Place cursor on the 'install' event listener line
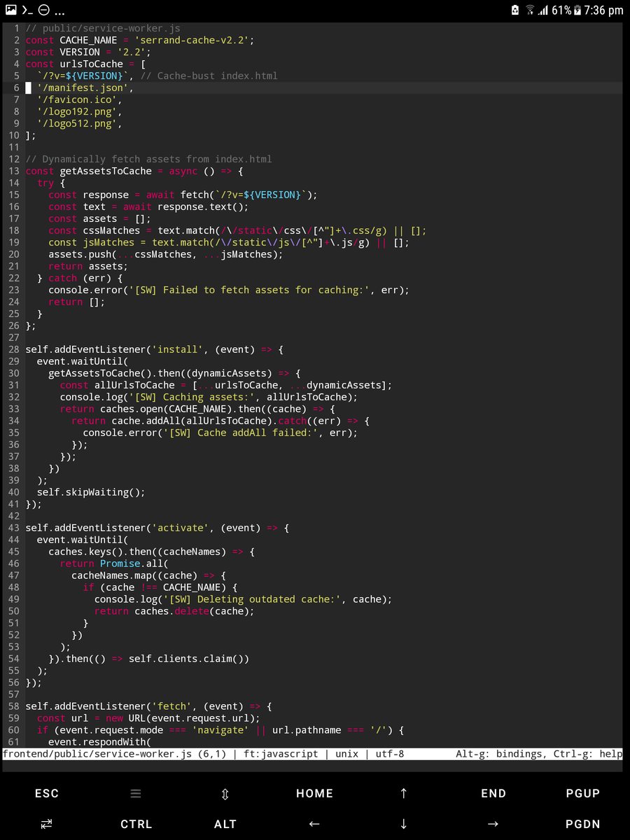Image resolution: width=630 pixels, height=840 pixels. coord(154,349)
